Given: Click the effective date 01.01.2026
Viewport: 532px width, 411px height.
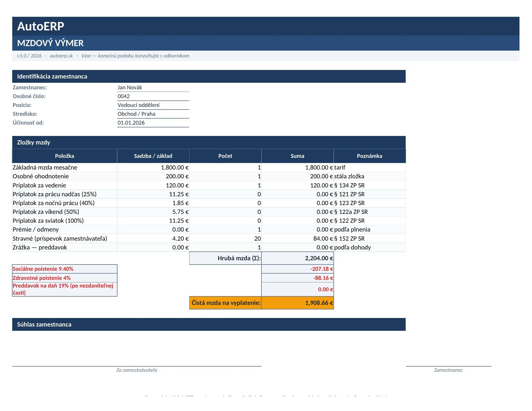Looking at the screenshot, I should pyautogui.click(x=153, y=123).
